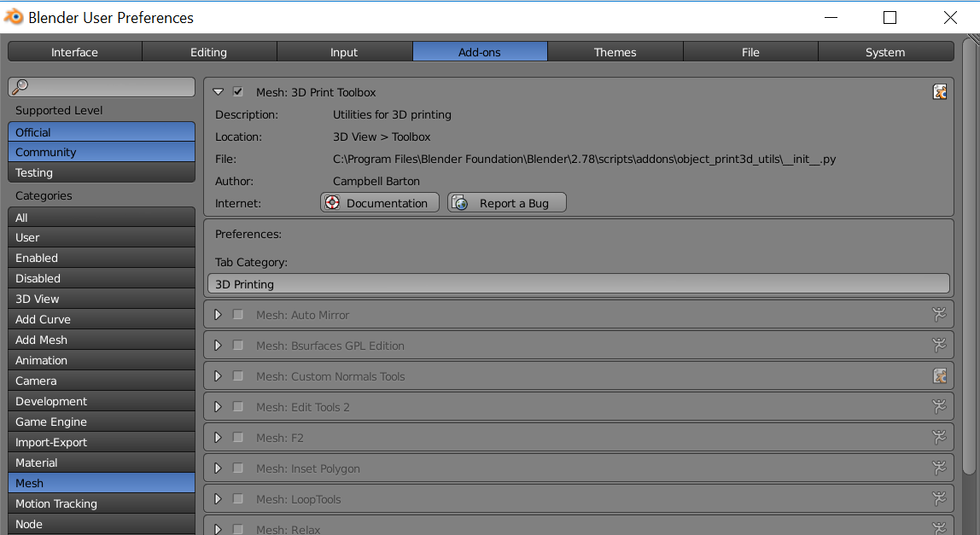Open the System preferences tab
The width and height of the screenshot is (980, 535).
click(885, 52)
